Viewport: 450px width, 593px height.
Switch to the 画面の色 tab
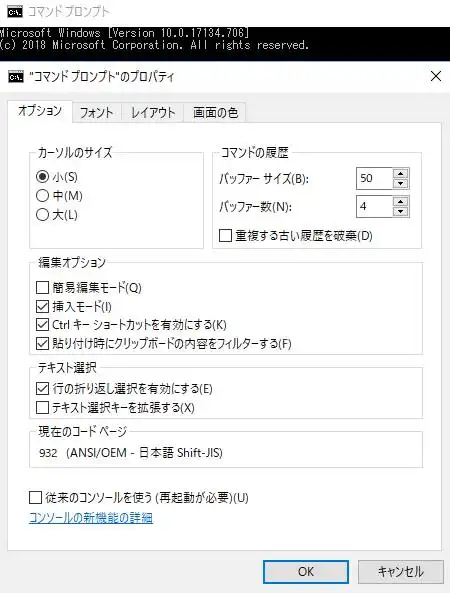coord(215,113)
